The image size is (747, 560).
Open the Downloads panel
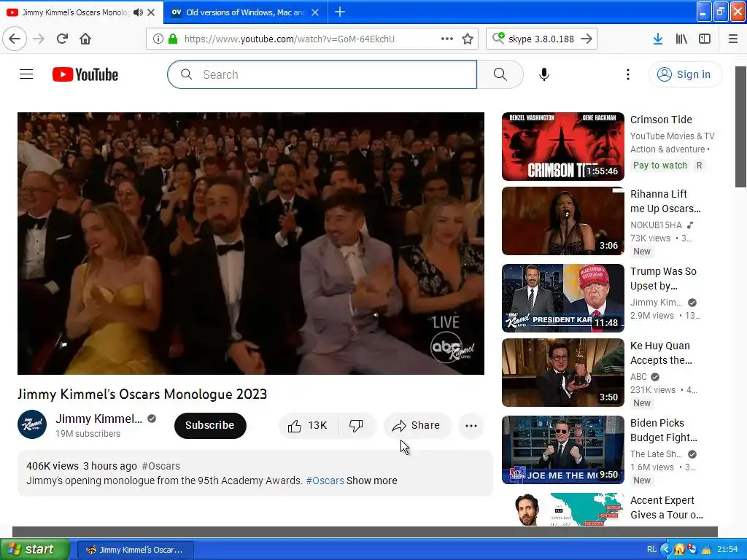click(658, 39)
